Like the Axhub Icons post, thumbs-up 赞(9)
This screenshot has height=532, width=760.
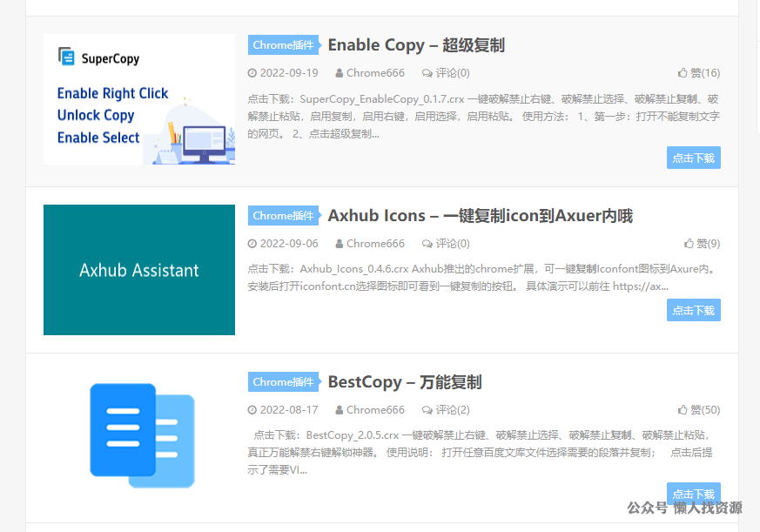click(x=702, y=244)
